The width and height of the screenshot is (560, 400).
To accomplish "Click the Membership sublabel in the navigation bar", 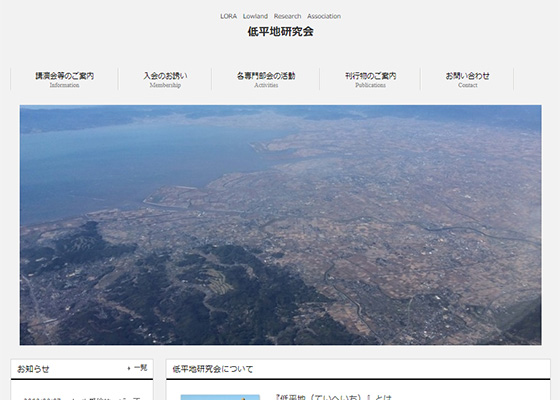I will [x=165, y=85].
